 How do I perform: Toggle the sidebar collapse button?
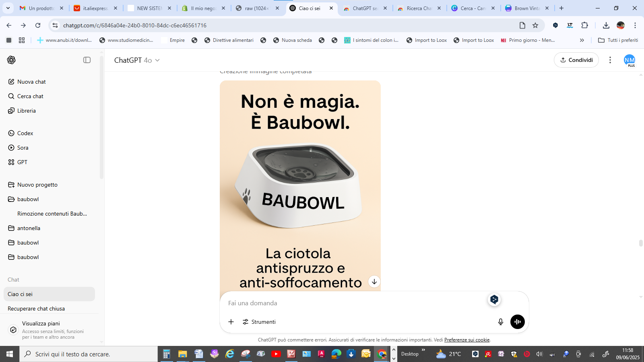point(87,60)
